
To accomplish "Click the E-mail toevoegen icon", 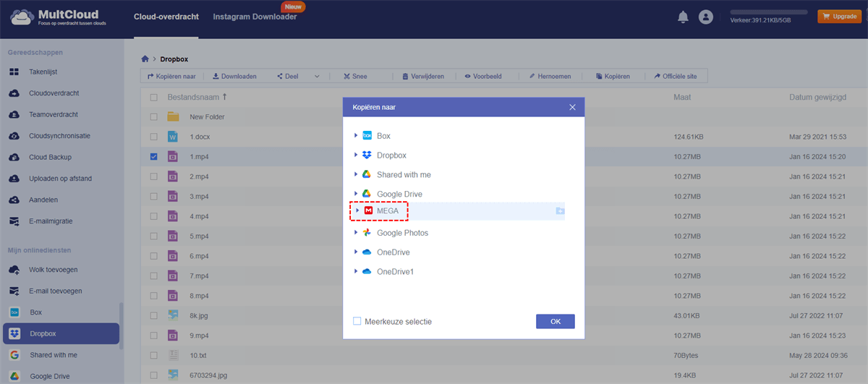I will pyautogui.click(x=14, y=291).
